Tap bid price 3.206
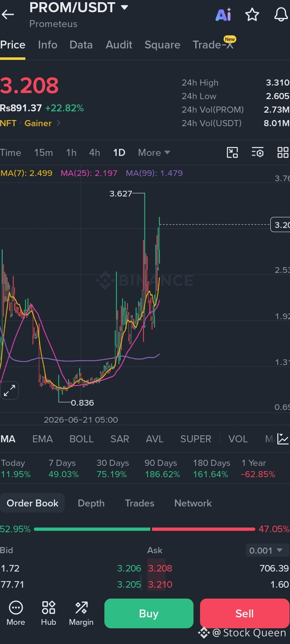290x644 pixels. 129,568
